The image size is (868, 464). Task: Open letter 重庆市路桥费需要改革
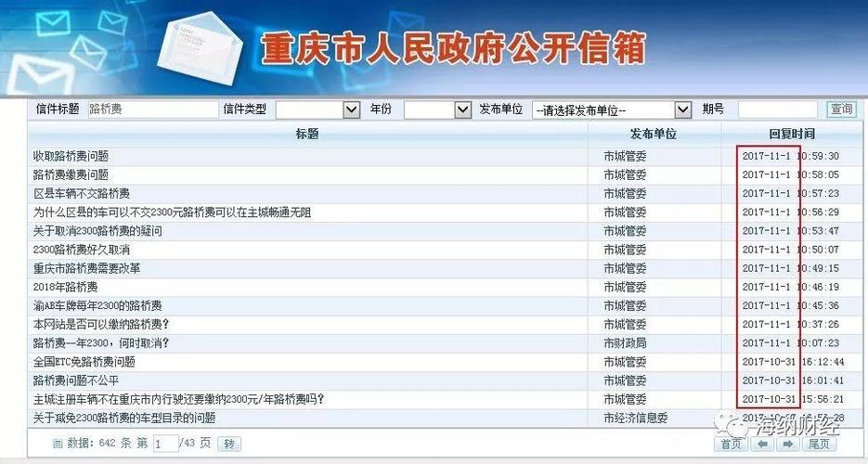tap(87, 269)
